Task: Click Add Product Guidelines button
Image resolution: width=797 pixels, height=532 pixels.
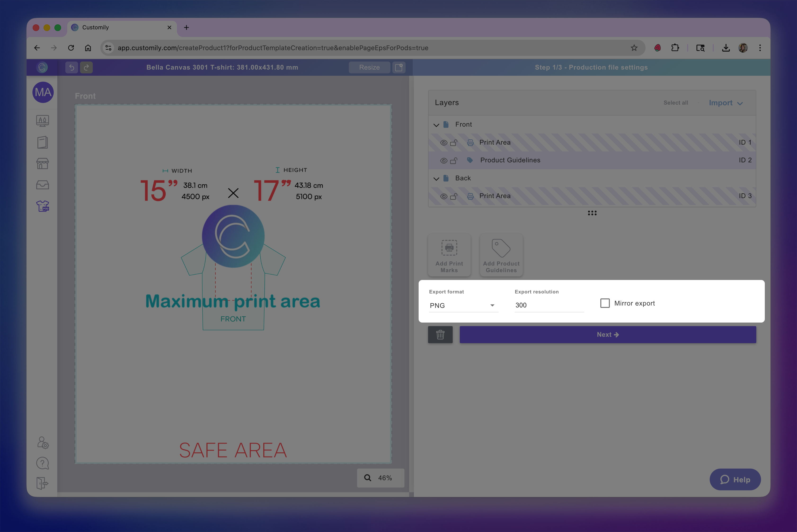Action: tap(501, 255)
